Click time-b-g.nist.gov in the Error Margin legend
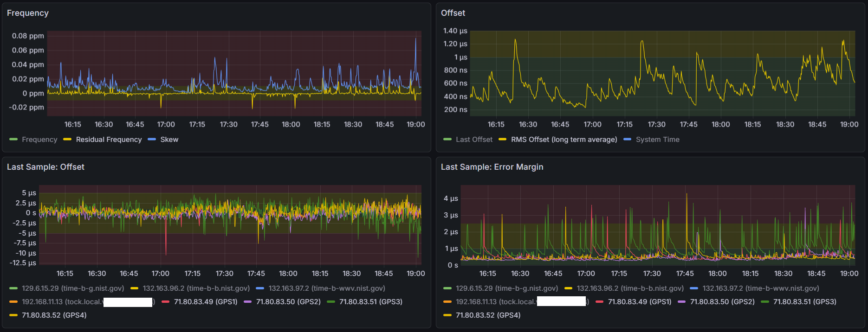The height and width of the screenshot is (332, 868). 507,288
